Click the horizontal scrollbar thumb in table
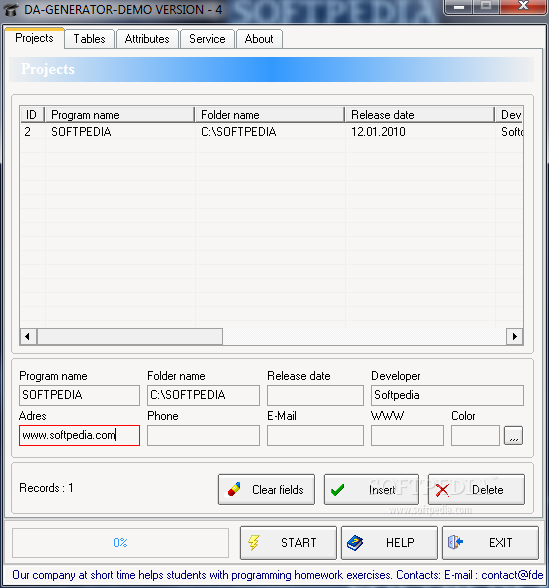The width and height of the screenshot is (549, 588). tap(130, 336)
